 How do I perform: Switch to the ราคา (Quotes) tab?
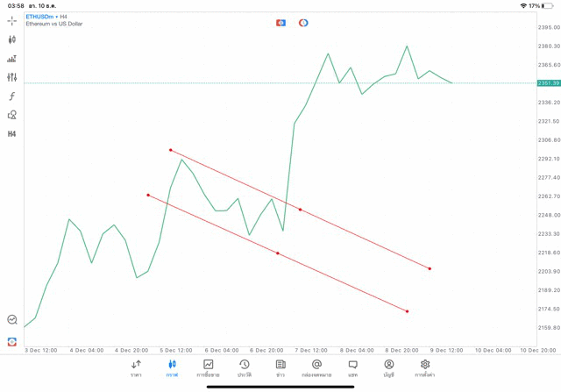pos(136,368)
